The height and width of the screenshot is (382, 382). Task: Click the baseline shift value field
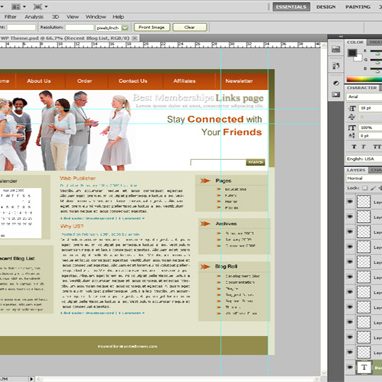pos(370,136)
